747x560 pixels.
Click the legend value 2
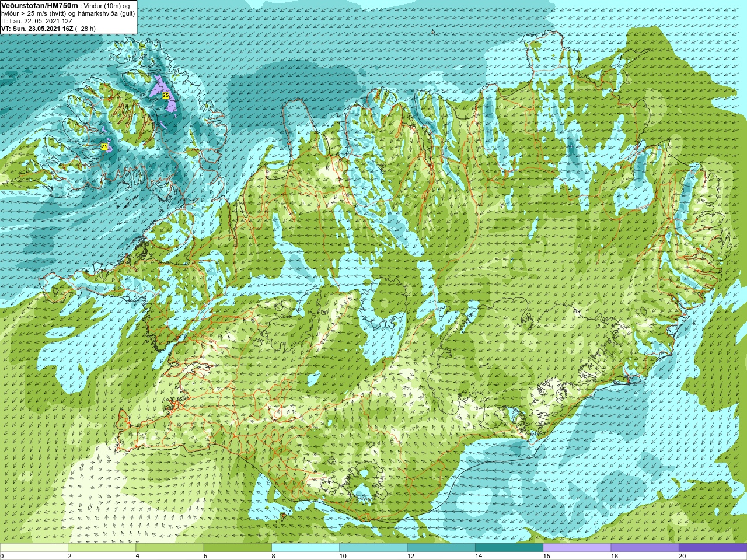69,556
